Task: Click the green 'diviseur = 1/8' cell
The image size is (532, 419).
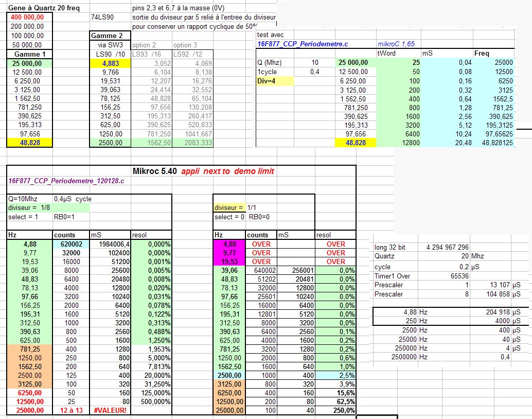Action: point(48,207)
